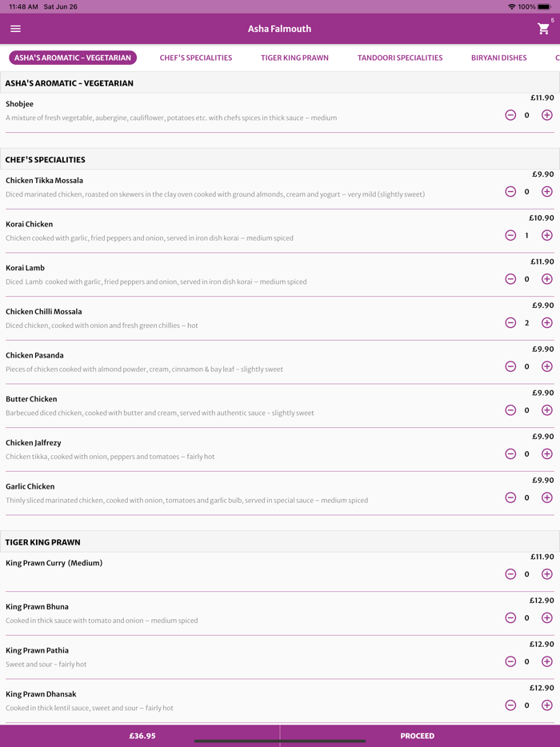Select Tandoori Specialities tab
The image size is (560, 747).
[x=400, y=58]
